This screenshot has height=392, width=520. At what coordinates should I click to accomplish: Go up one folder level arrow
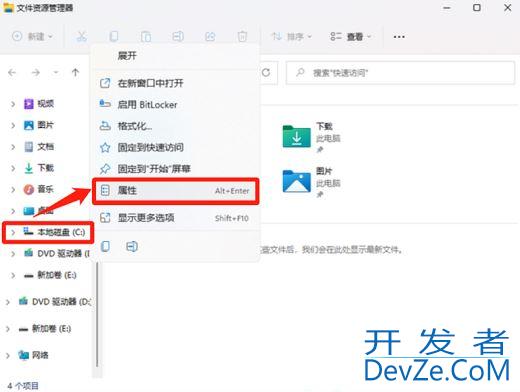tap(75, 72)
